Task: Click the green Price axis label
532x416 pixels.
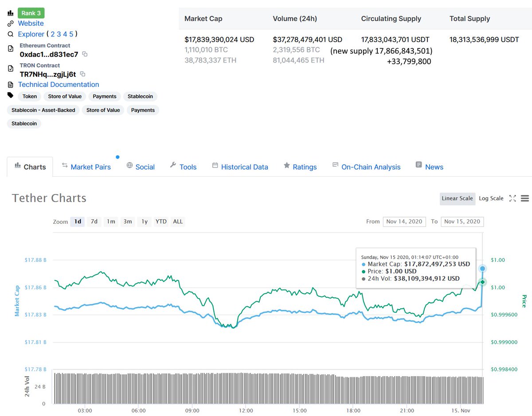Action: pyautogui.click(x=524, y=301)
